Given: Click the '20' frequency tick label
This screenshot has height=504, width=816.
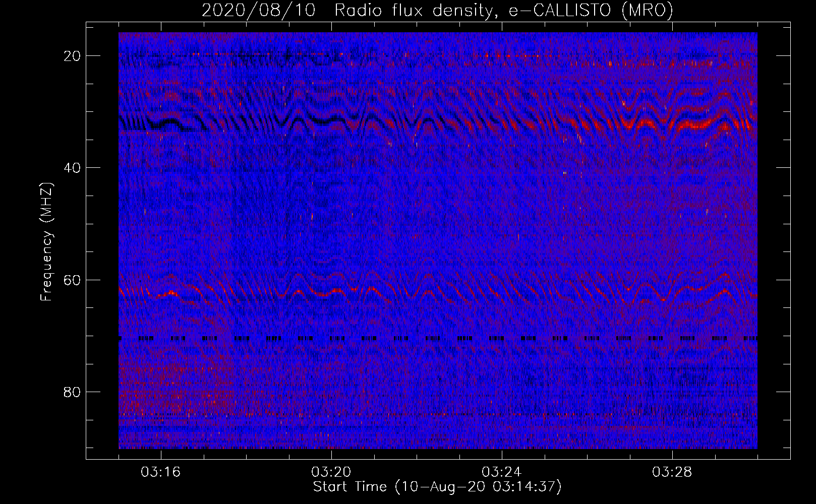Looking at the screenshot, I should click(x=73, y=56).
